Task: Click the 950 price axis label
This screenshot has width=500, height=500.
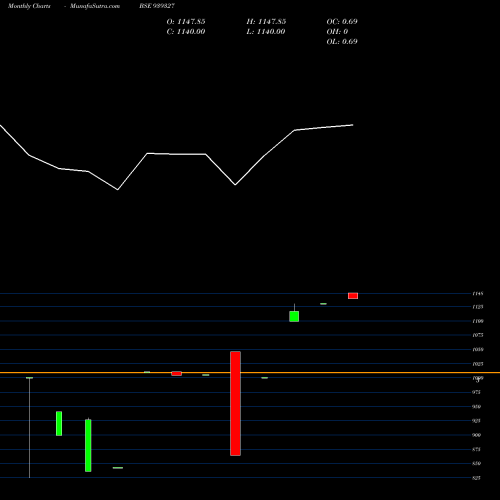Action: (x=476, y=407)
